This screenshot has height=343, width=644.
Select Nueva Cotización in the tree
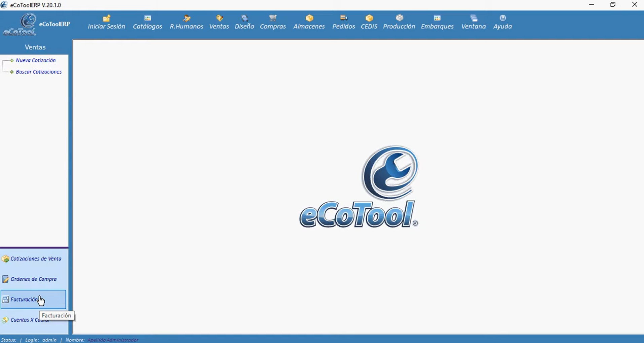point(36,61)
